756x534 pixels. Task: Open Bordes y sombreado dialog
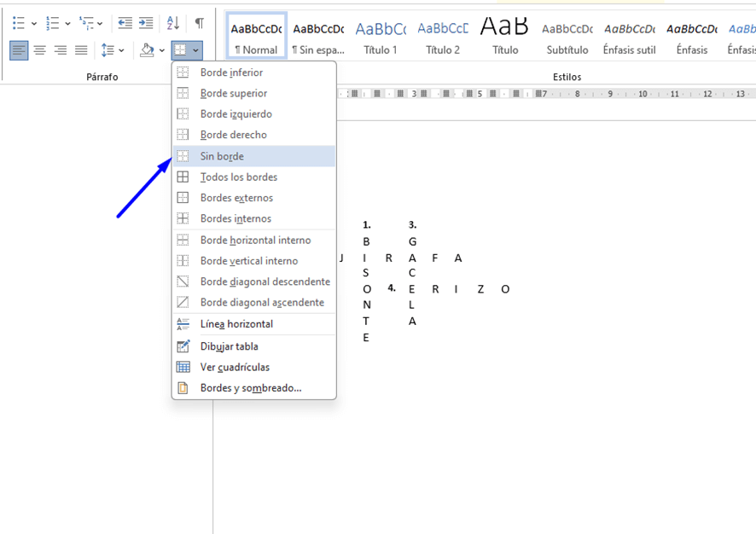point(251,388)
